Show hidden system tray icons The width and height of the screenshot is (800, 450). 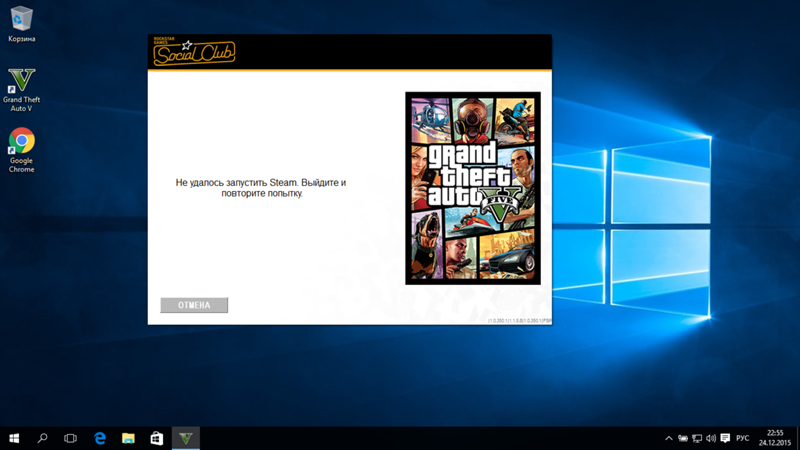click(669, 438)
